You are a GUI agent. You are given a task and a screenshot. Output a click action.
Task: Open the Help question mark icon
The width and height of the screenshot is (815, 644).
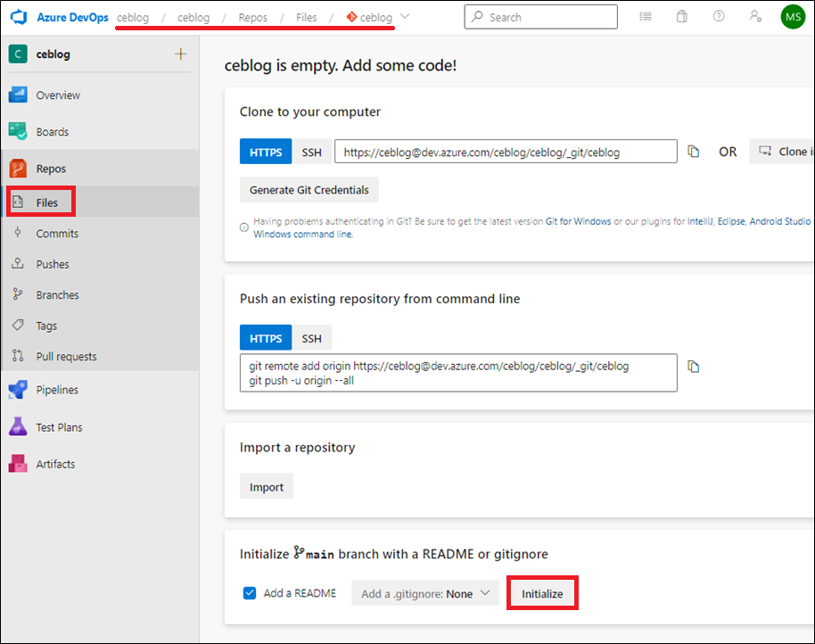click(x=719, y=16)
